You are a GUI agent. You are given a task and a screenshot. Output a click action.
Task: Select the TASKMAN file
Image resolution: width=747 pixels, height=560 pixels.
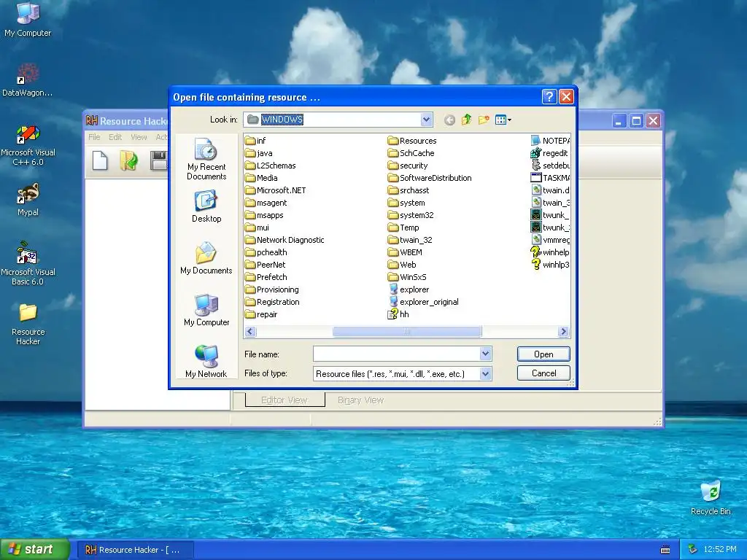(550, 178)
